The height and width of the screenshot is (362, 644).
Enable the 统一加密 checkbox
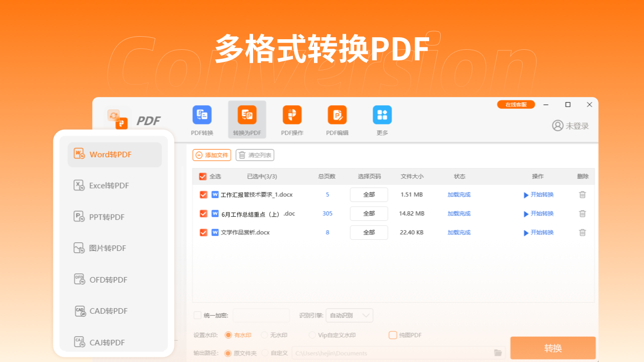[198, 315]
